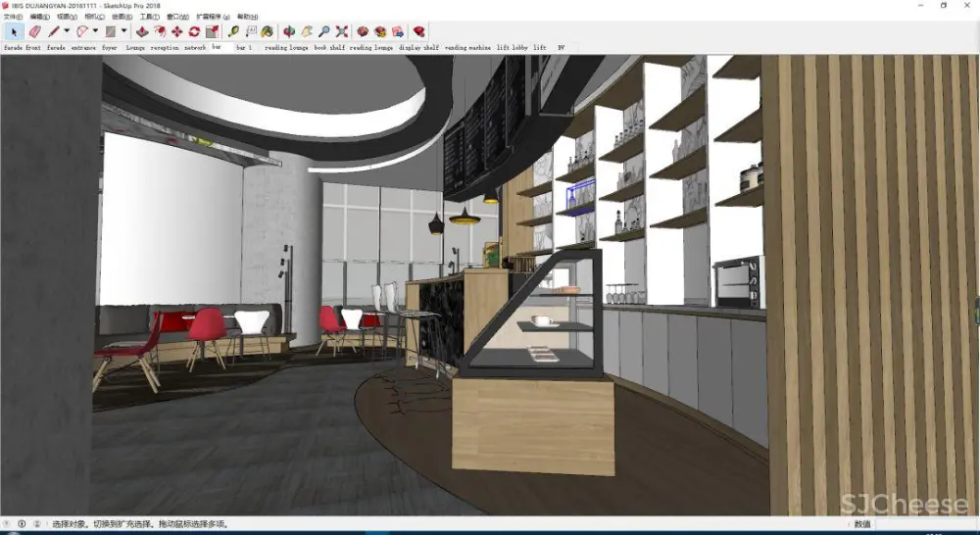Select the Rotate tool
The width and height of the screenshot is (980, 535).
(x=195, y=31)
